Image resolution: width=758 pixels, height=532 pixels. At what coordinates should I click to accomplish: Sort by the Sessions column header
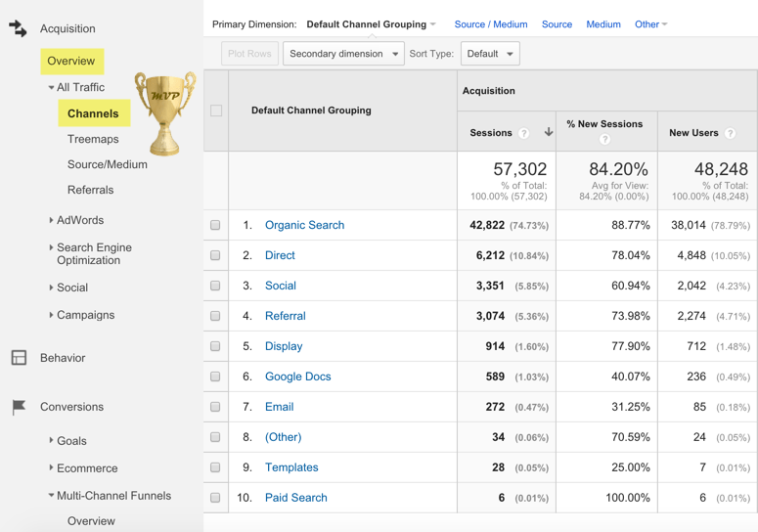point(491,133)
